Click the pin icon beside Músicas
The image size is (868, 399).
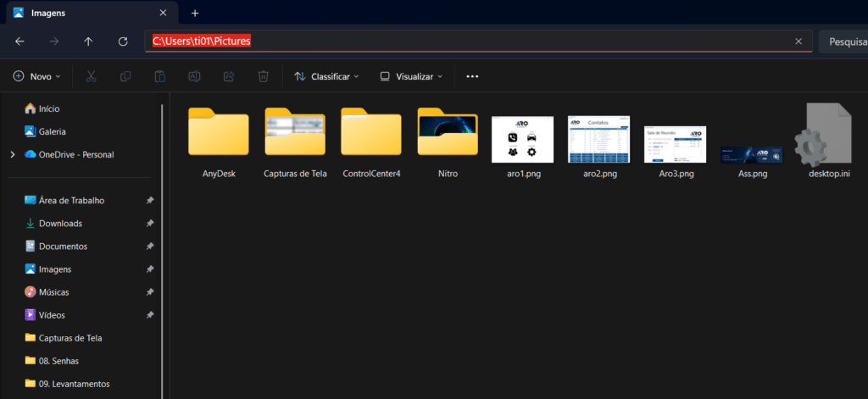[x=149, y=293]
